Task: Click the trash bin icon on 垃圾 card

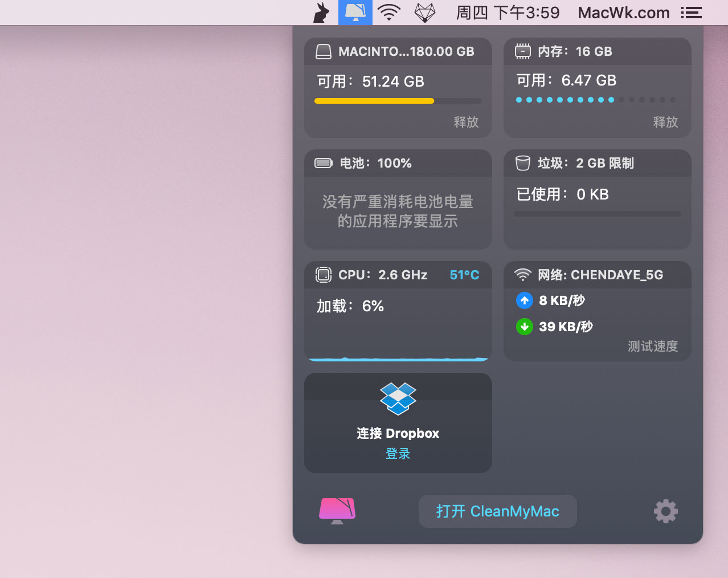Action: pyautogui.click(x=522, y=163)
